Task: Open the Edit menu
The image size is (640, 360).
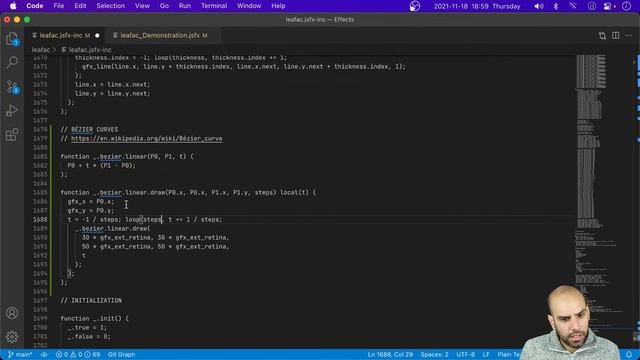Action: click(80, 6)
